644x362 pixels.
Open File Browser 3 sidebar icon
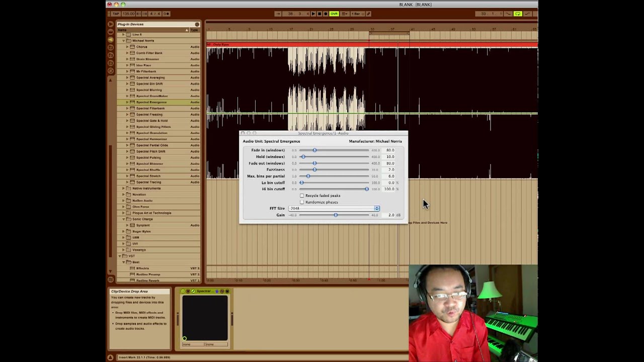pyautogui.click(x=111, y=63)
